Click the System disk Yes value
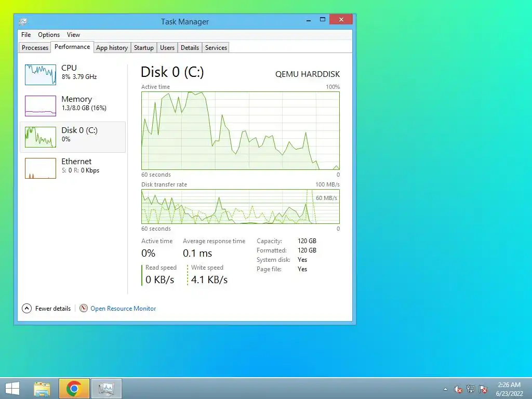The width and height of the screenshot is (532, 399). (x=302, y=260)
